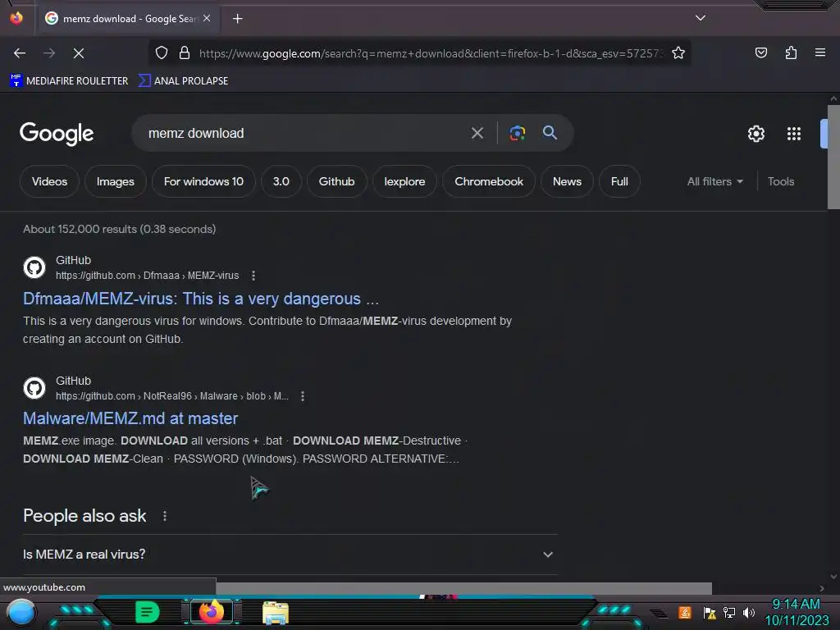Switch to Firefox on the taskbar

(x=212, y=612)
